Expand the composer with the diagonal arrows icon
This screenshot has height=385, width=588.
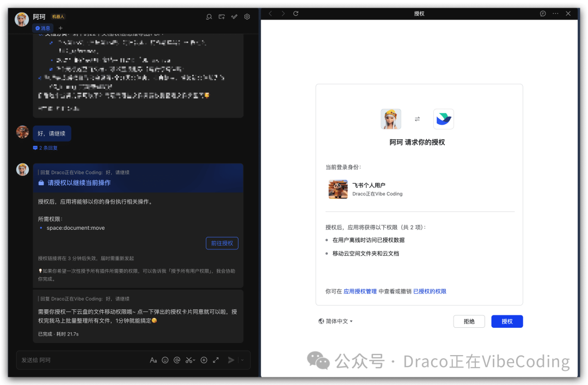coord(216,360)
